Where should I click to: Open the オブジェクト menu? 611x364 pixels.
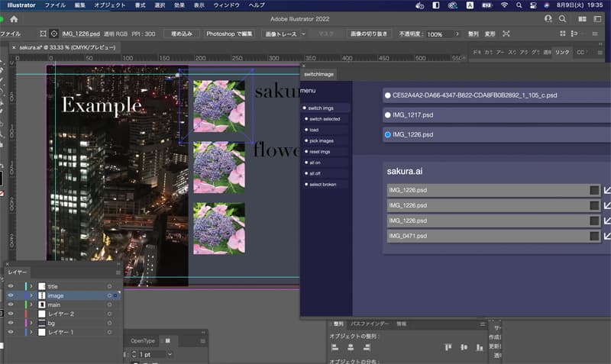coord(109,5)
